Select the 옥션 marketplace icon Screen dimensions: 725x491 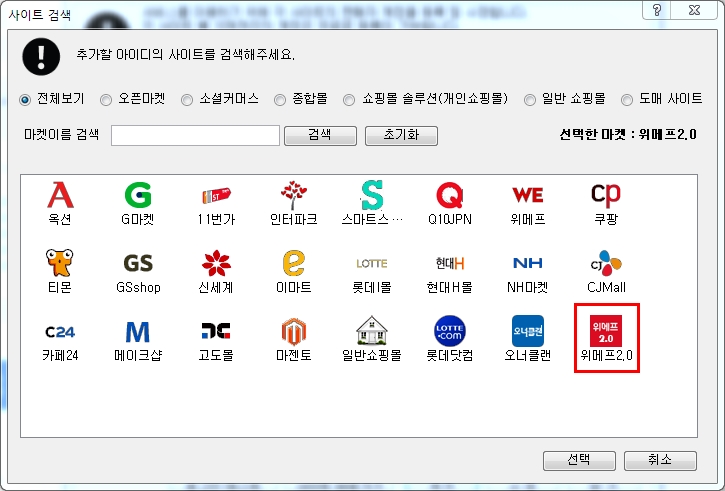61,195
